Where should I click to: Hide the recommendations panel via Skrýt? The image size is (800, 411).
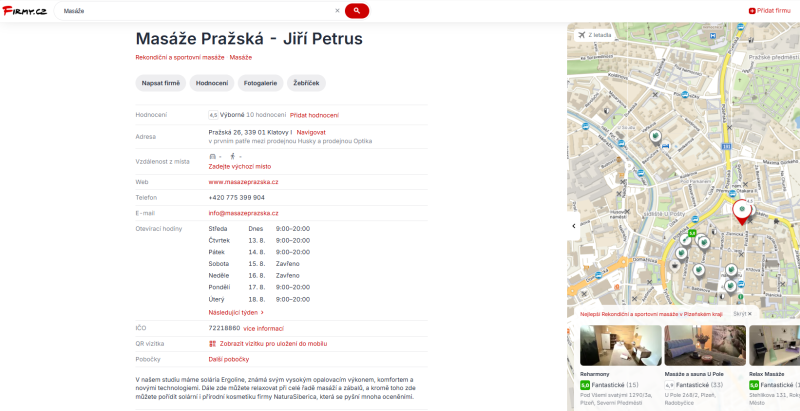(742, 314)
